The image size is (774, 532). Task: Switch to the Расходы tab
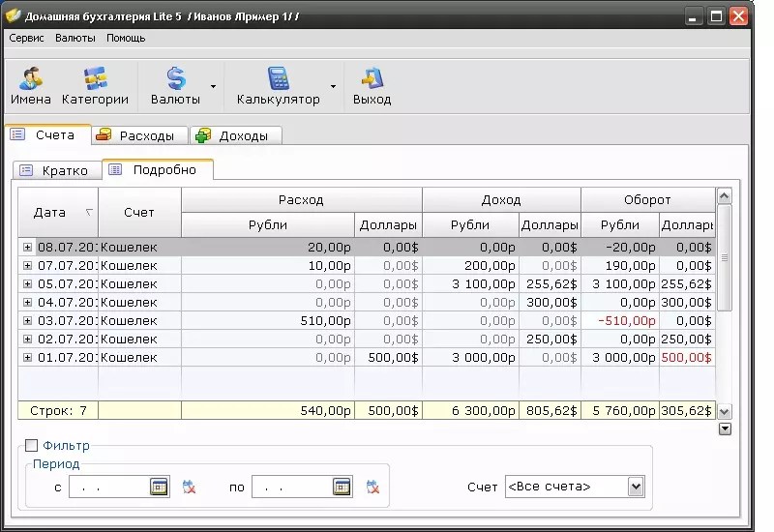click(139, 135)
